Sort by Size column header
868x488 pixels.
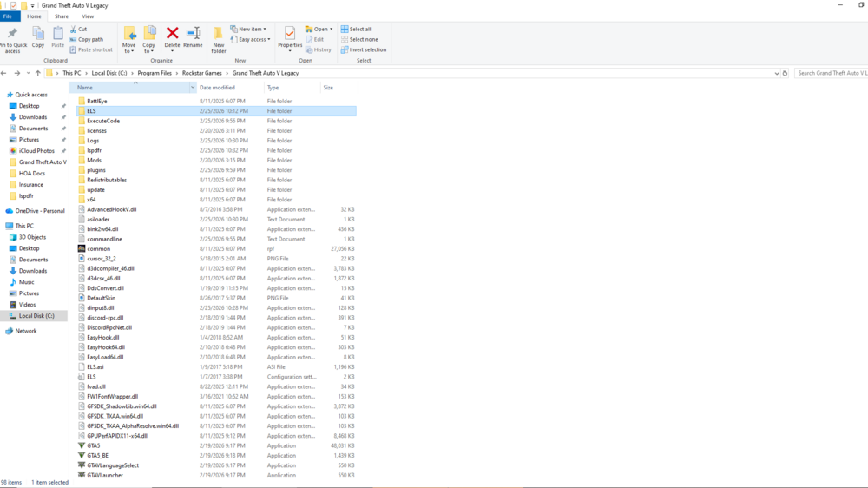(339, 88)
